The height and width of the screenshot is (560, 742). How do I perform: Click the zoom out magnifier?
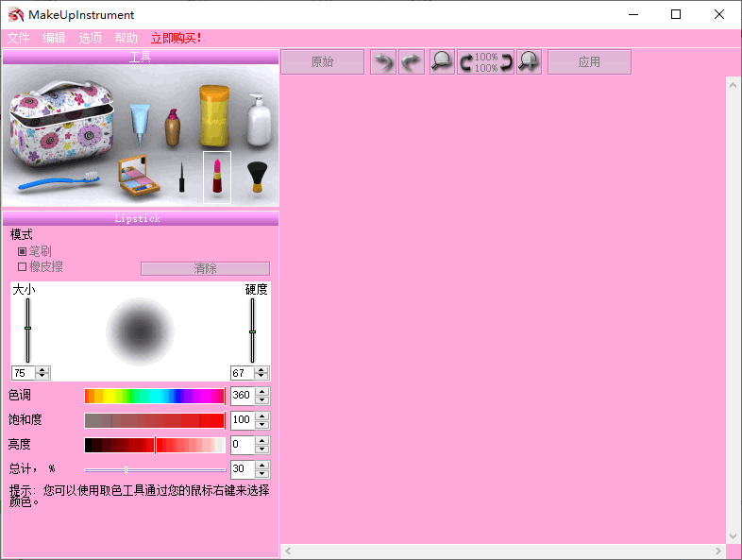[442, 62]
